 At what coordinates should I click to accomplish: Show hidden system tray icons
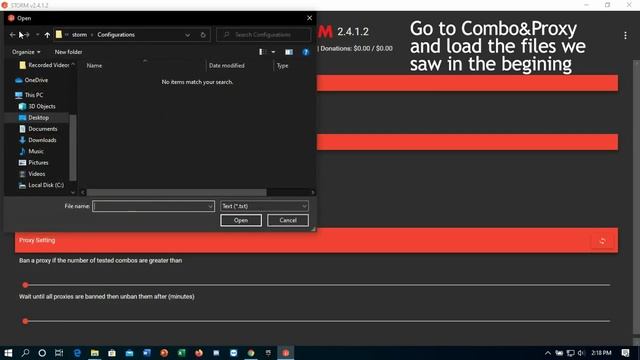tap(548, 353)
